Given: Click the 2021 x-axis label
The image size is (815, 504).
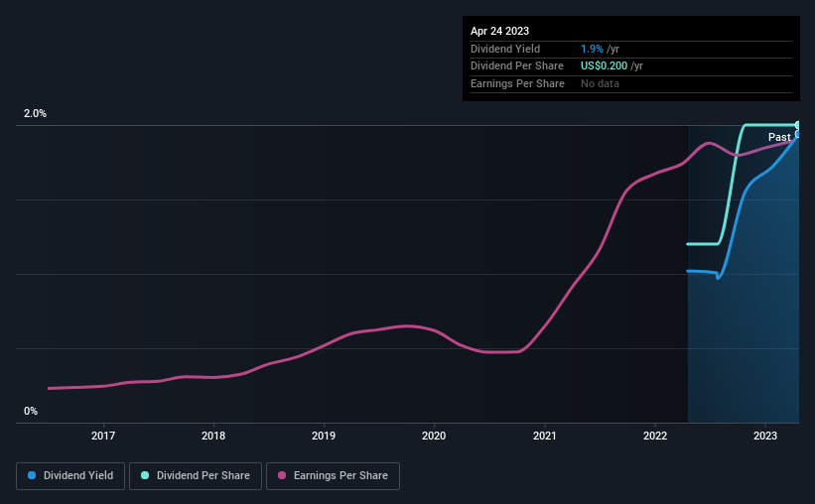Looking at the screenshot, I should pyautogui.click(x=544, y=436).
